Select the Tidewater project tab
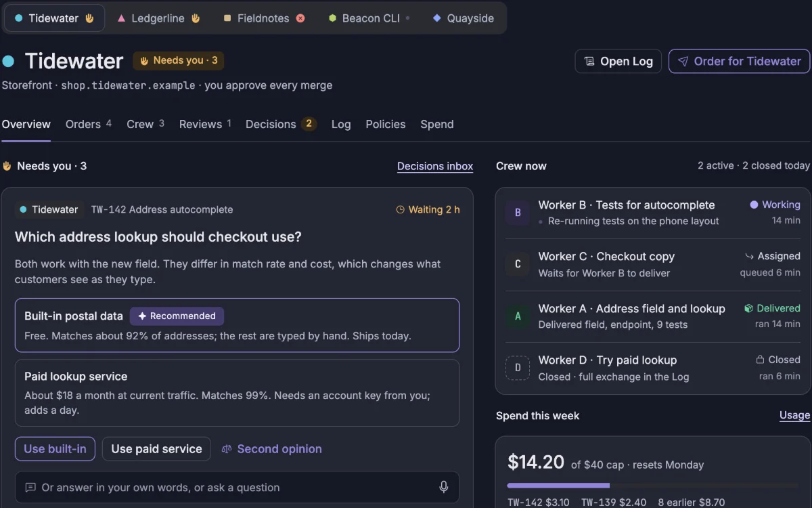 pyautogui.click(x=54, y=18)
